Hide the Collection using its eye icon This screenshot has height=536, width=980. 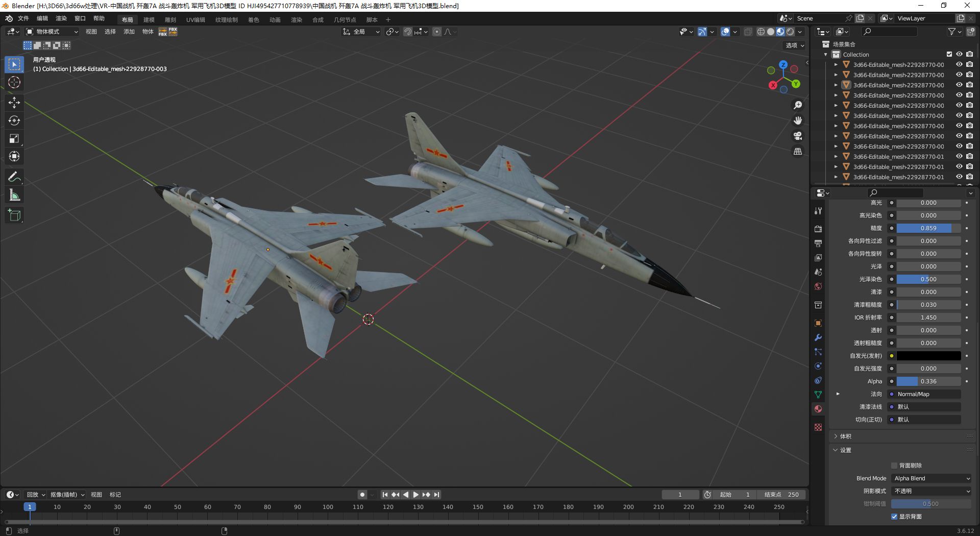click(x=960, y=54)
